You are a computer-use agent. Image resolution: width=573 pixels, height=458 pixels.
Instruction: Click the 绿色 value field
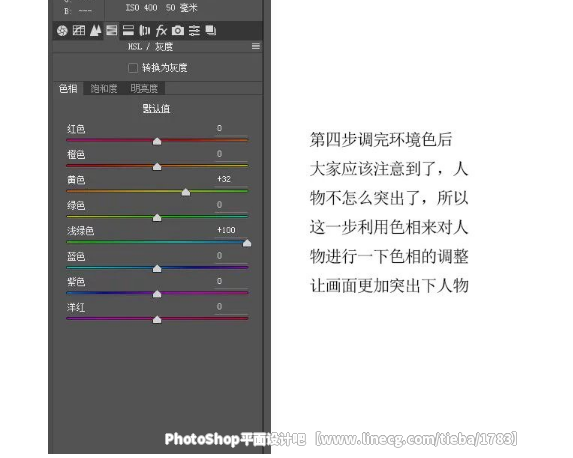tap(231, 205)
